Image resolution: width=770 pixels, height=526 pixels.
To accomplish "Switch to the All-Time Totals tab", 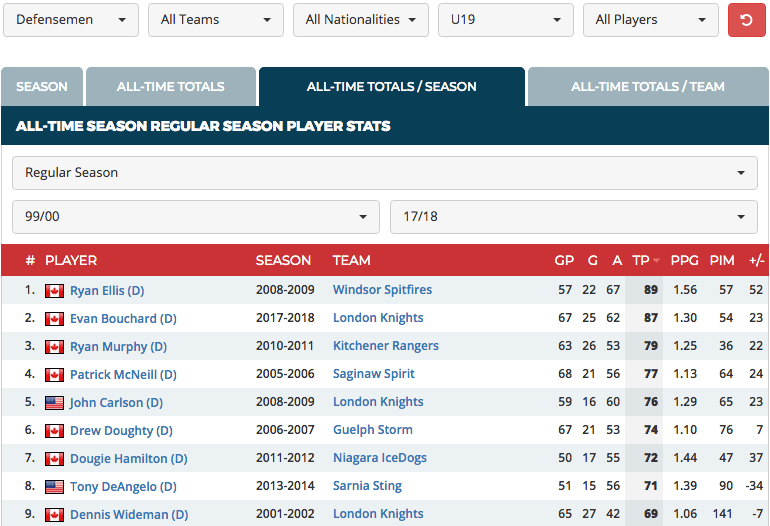I will pos(170,87).
